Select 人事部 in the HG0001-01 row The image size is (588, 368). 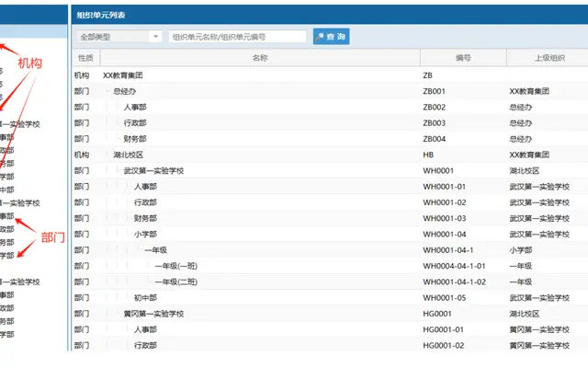pos(145,329)
